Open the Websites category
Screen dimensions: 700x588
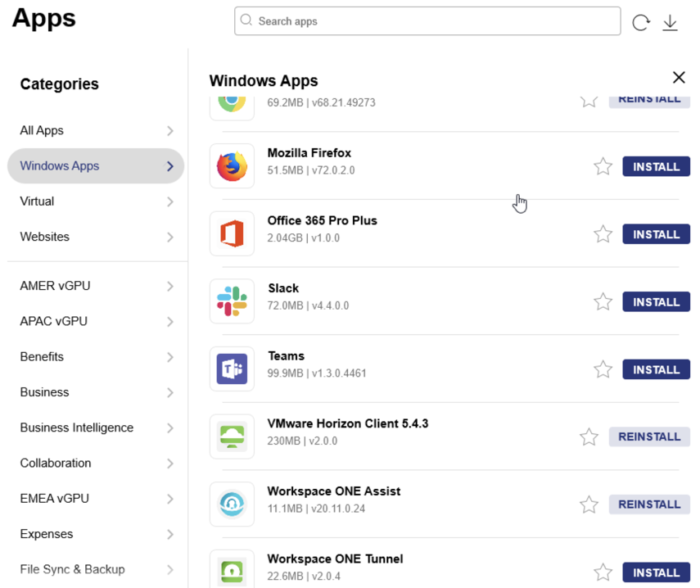tap(45, 237)
